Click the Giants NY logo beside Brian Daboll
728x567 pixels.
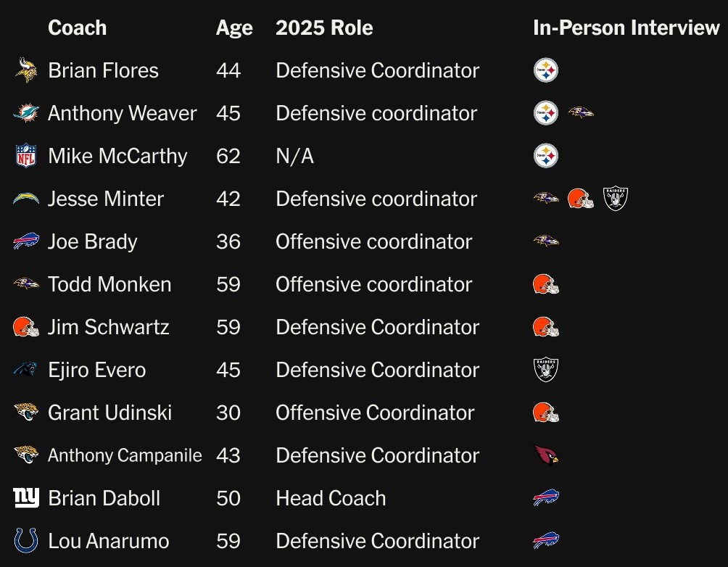tap(26, 498)
